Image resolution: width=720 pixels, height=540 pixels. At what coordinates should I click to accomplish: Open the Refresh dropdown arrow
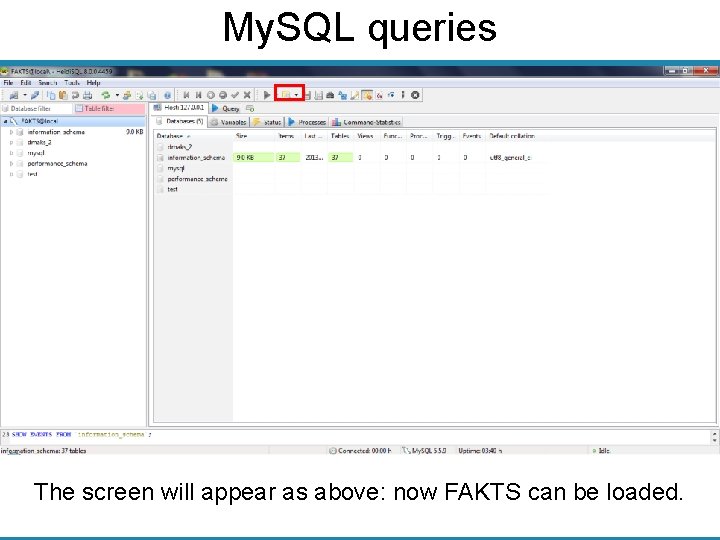coord(117,96)
